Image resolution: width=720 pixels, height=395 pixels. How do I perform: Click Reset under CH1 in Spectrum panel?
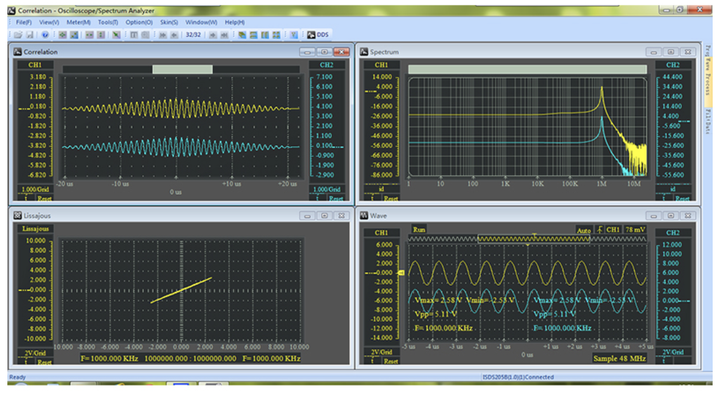390,198
